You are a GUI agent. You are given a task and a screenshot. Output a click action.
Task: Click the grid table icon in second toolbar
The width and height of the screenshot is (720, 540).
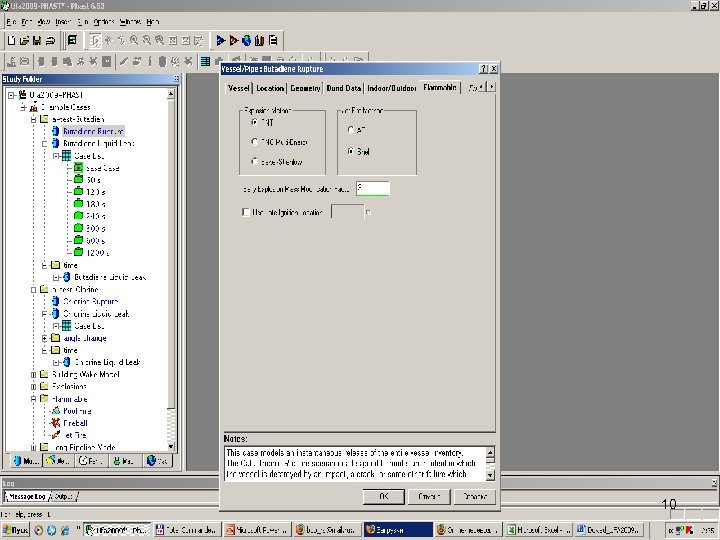point(205,61)
